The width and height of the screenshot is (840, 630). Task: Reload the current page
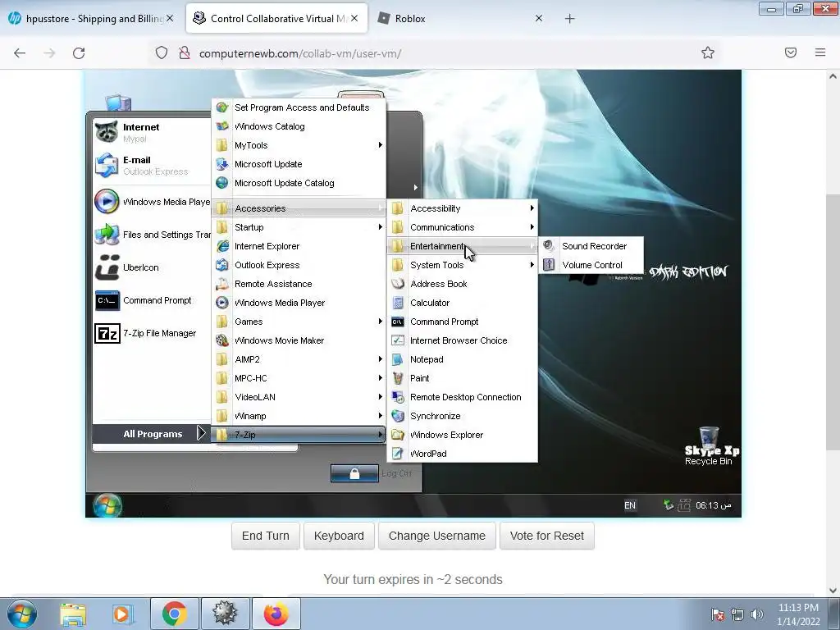click(79, 53)
